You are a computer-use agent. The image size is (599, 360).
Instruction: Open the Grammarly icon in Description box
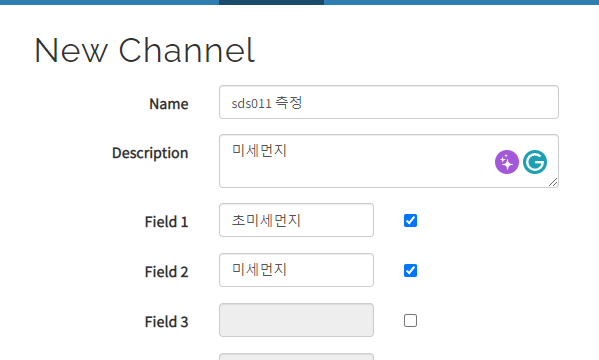point(535,162)
